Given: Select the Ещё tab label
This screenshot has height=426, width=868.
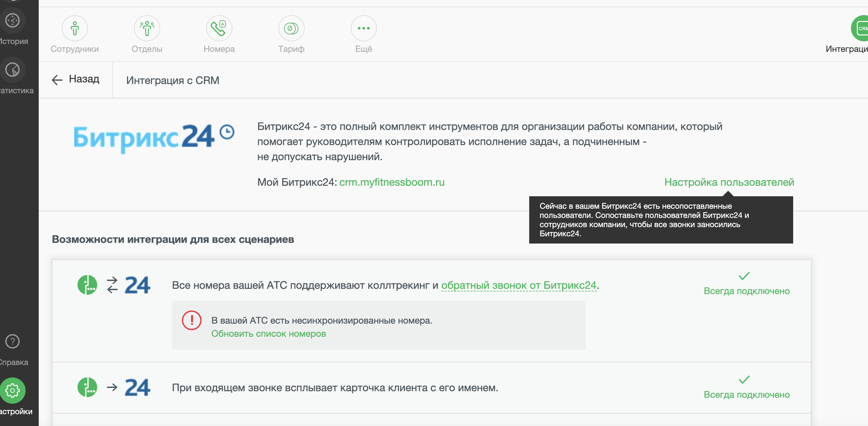Looking at the screenshot, I should [363, 49].
